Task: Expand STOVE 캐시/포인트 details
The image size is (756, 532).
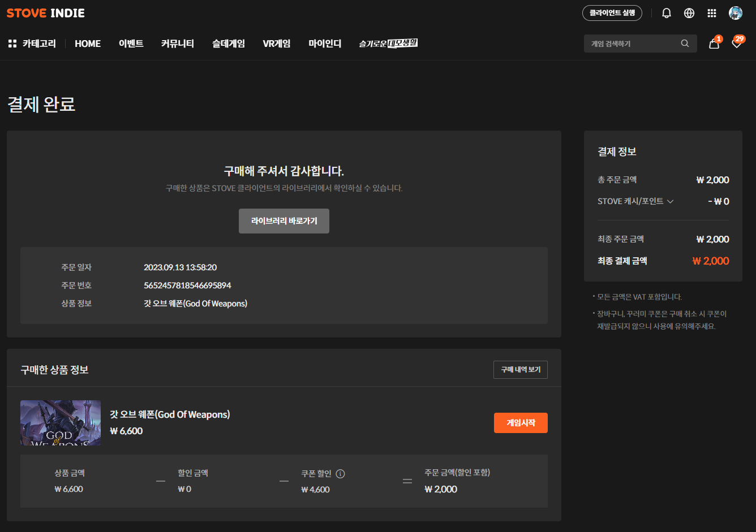Action: pyautogui.click(x=635, y=201)
